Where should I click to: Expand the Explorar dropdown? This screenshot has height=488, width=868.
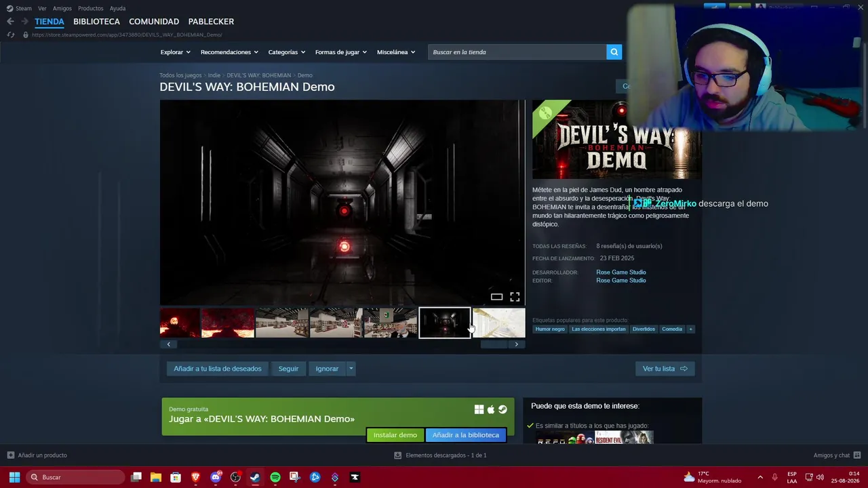(x=176, y=52)
